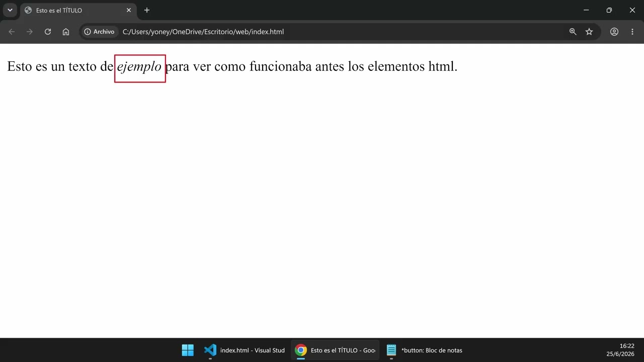Viewport: 644px width, 362px height.
Task: Switch to index.html Visual Studio Code window
Action: point(245,350)
